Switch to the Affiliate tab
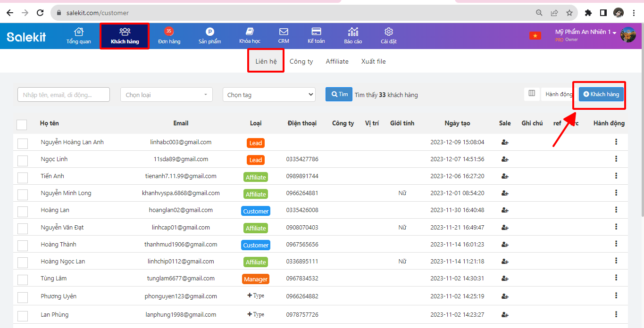Screen dimensions: 644x328 point(337,61)
